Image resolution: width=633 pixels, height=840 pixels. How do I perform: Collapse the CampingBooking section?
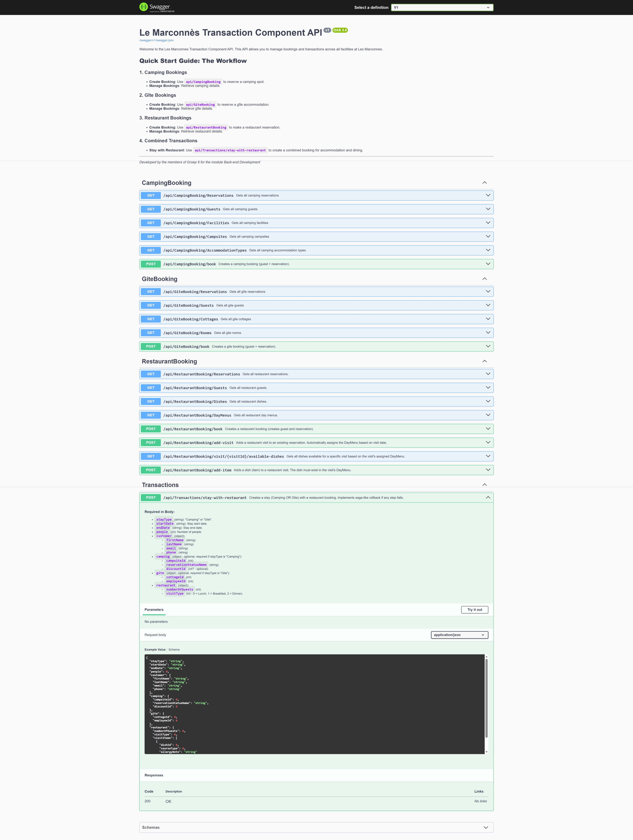point(485,183)
